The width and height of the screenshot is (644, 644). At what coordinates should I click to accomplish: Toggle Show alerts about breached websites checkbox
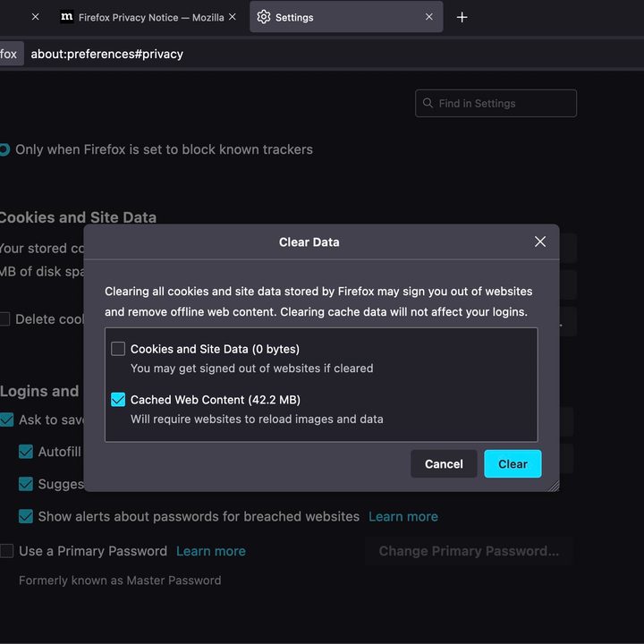tap(26, 516)
